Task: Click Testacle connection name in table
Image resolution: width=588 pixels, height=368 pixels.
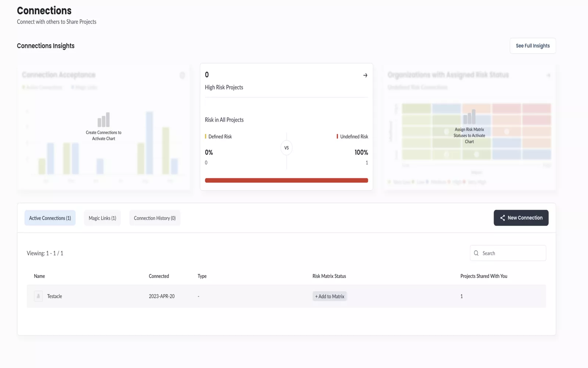Action: (54, 296)
